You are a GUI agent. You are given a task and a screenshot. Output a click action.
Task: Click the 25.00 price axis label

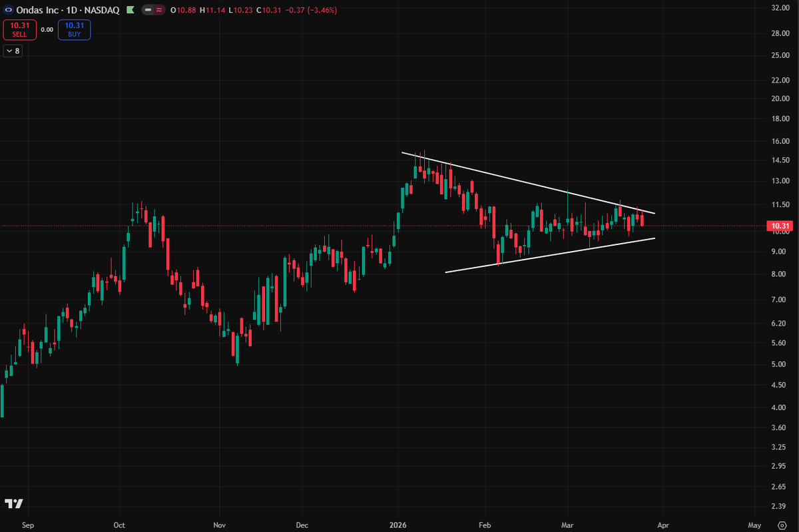[x=780, y=55]
